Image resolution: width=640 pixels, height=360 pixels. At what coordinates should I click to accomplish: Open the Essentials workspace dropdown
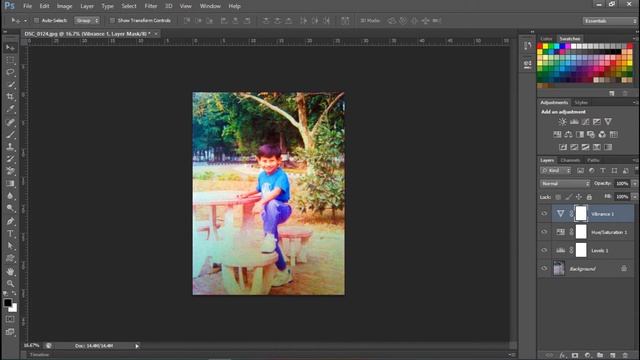pyautogui.click(x=609, y=21)
